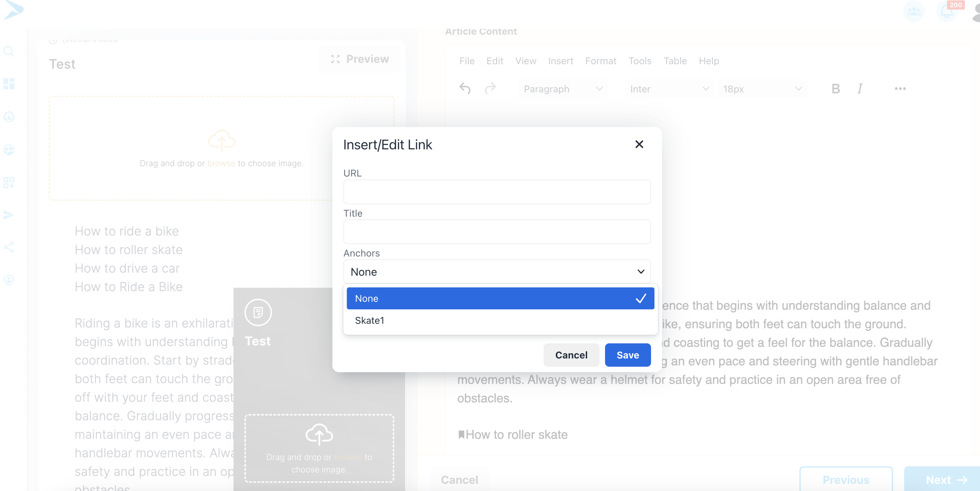The image size is (980, 491).
Task: Open the Anchors dropdown
Action: tap(497, 272)
